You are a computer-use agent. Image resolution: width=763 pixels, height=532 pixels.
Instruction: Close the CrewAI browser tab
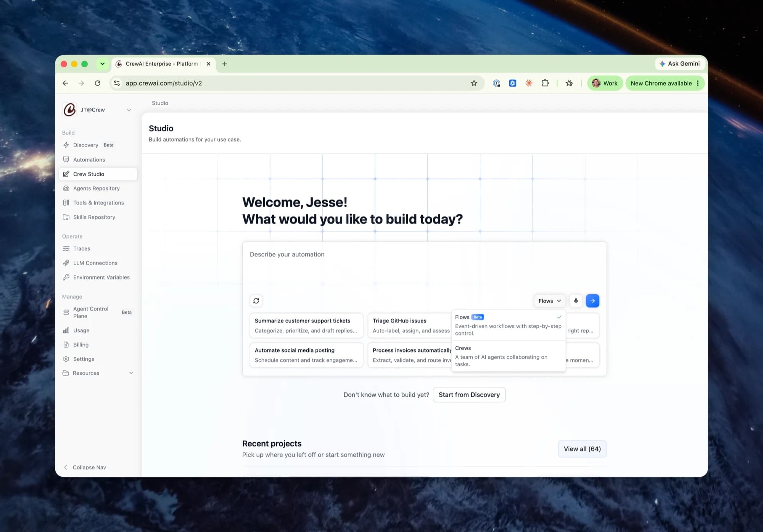pyautogui.click(x=208, y=64)
